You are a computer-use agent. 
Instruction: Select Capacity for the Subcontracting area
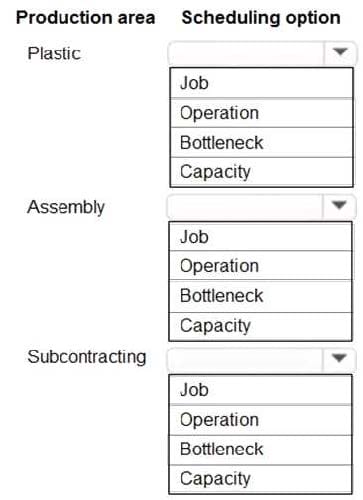coord(260,479)
